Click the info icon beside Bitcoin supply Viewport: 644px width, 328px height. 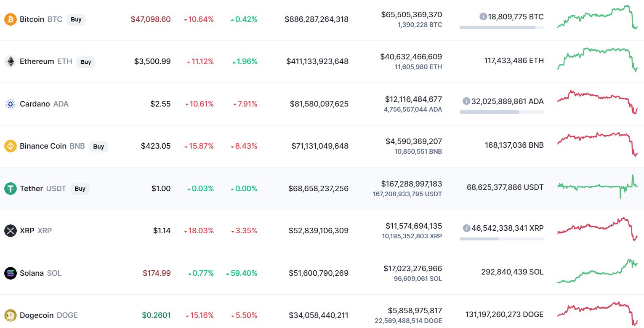[x=483, y=17]
